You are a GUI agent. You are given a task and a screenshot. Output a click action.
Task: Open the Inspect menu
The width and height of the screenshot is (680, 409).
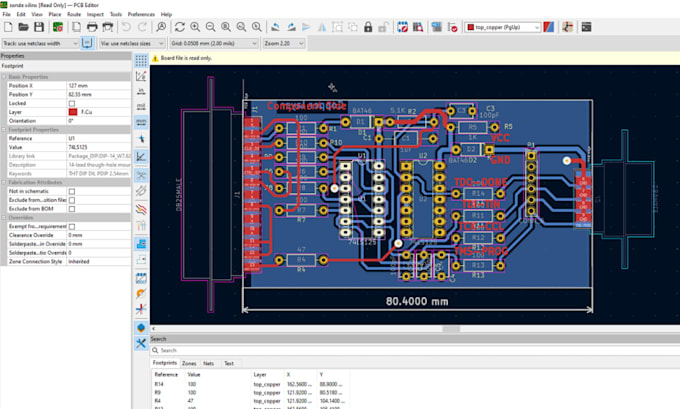95,14
